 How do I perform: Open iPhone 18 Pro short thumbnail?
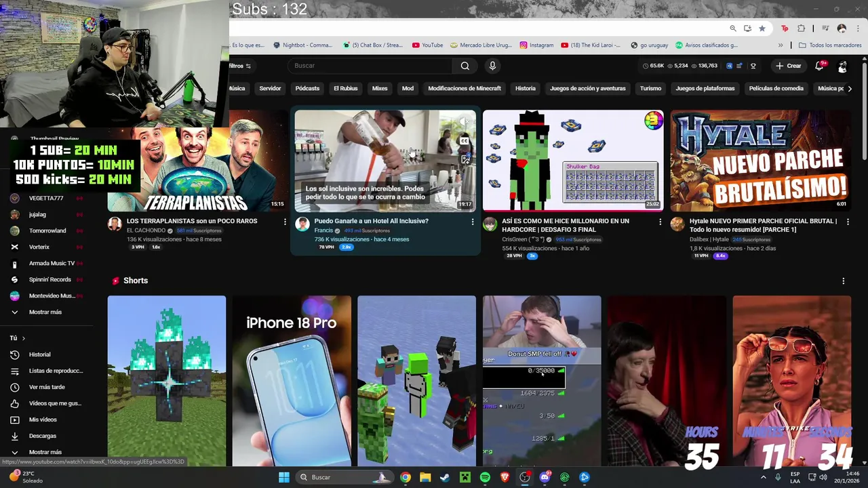[292, 381]
